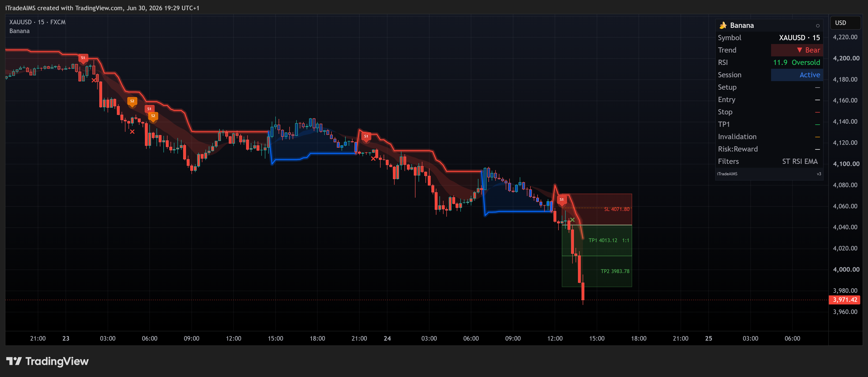Click the green X exit mark near TP zone

572,220
